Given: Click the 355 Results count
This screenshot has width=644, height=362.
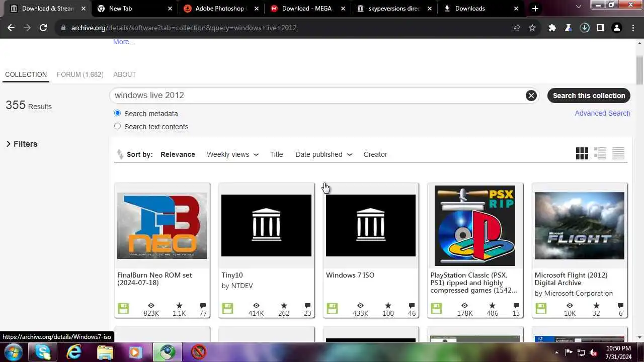Looking at the screenshot, I should pyautogui.click(x=29, y=106).
